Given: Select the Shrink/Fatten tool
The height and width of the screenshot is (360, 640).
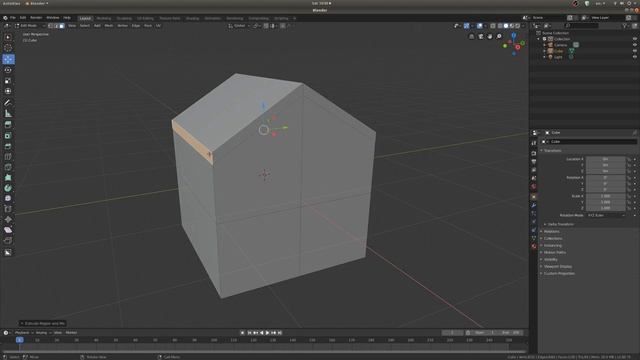Looking at the screenshot, I should 8,220.
